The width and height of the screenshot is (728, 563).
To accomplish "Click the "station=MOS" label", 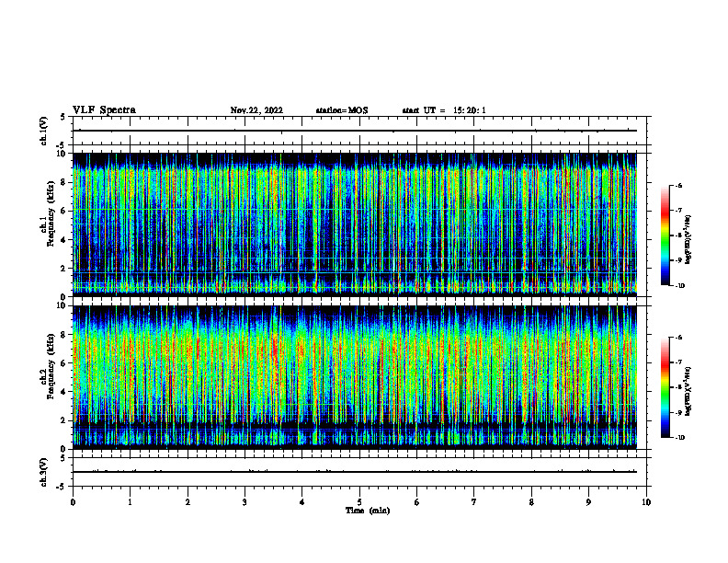I will [342, 110].
